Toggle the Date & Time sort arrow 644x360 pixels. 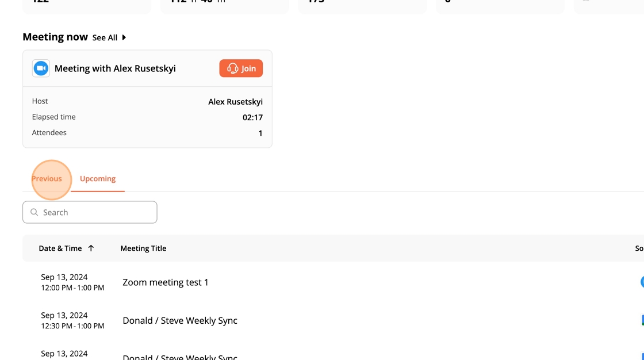pos(91,248)
